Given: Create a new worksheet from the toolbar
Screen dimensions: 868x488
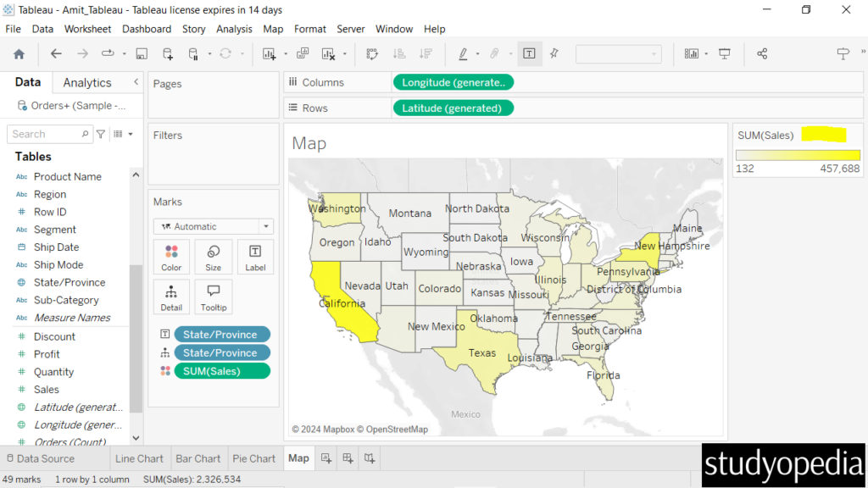Looking at the screenshot, I should [x=269, y=53].
